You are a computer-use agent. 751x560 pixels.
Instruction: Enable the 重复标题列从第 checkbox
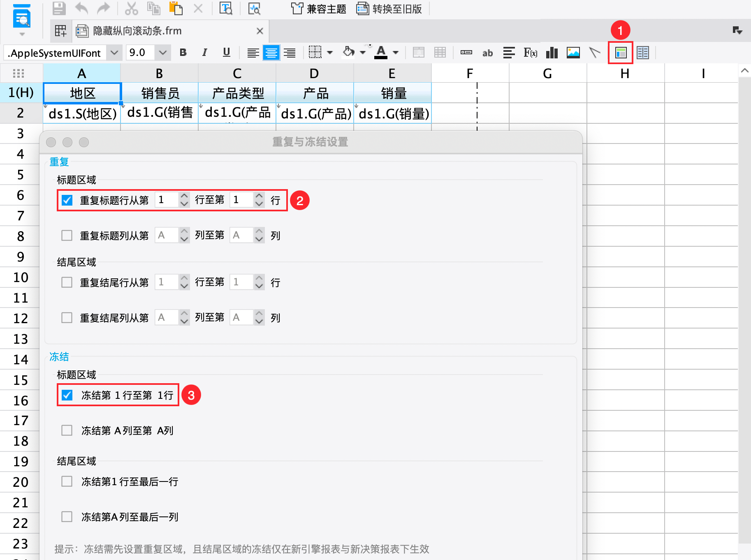[x=67, y=236]
